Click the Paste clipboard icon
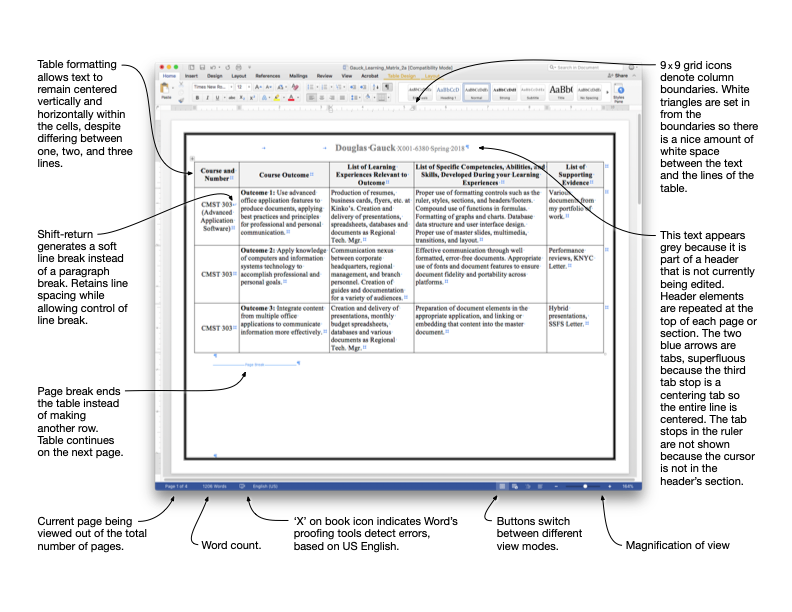 165,90
